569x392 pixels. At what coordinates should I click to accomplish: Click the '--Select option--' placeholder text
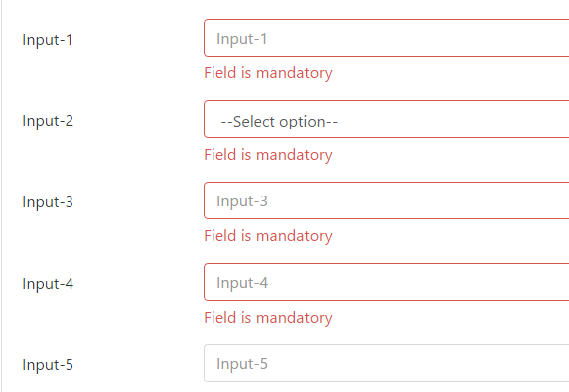[279, 122]
